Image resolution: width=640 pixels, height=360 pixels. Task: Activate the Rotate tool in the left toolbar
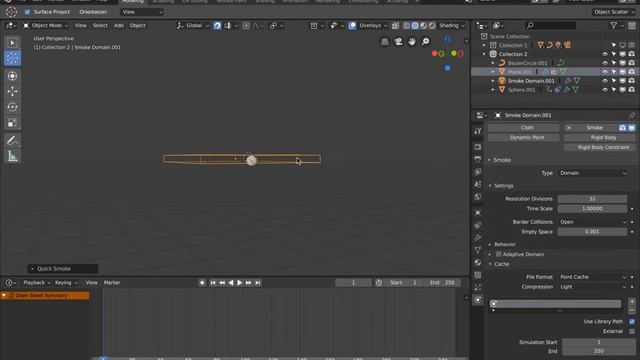click(12, 107)
